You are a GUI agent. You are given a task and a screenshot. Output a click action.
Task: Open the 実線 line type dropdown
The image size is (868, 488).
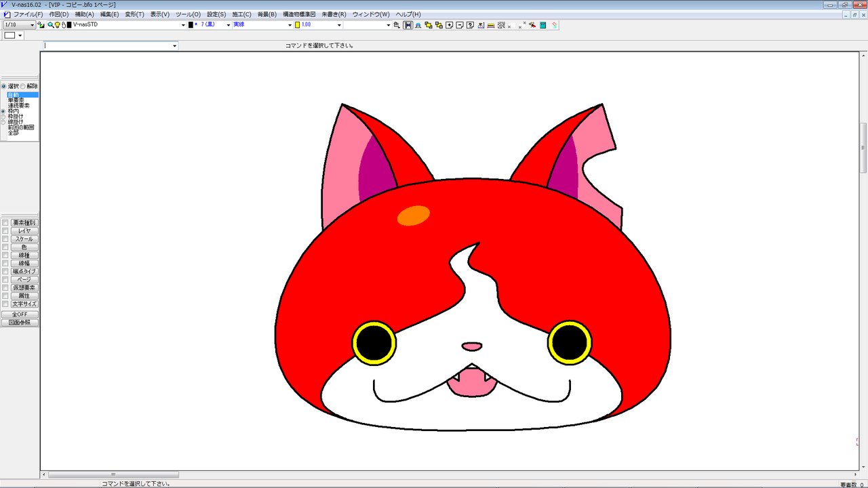(x=290, y=25)
